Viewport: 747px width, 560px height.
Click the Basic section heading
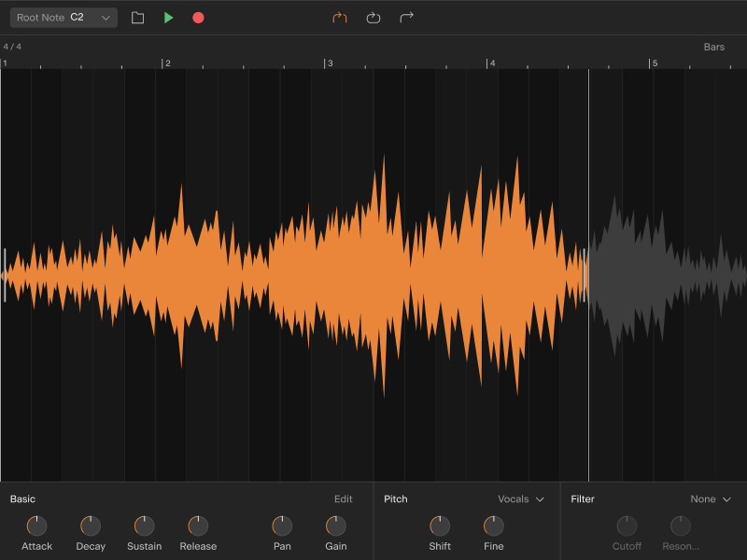(22, 499)
